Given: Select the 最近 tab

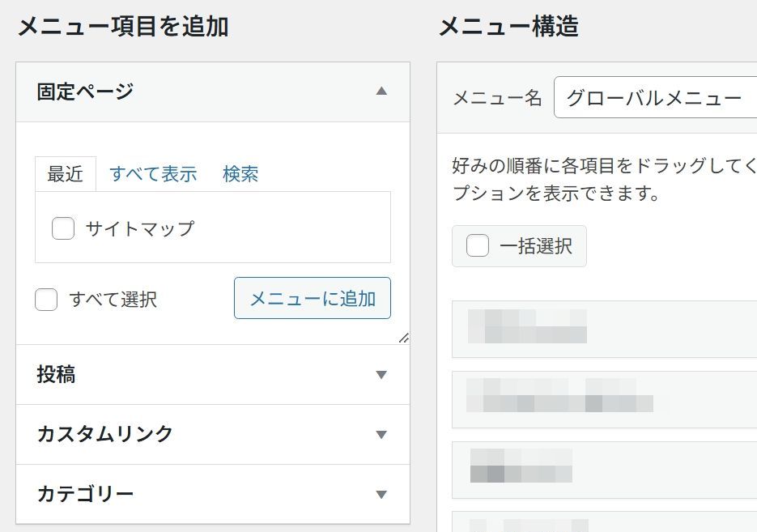Looking at the screenshot, I should pyautogui.click(x=66, y=174).
